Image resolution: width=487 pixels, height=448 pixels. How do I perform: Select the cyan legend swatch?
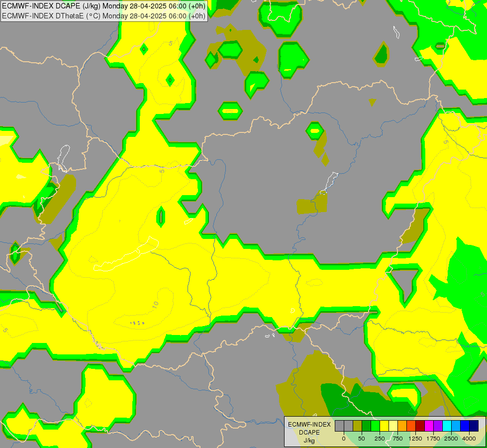pos(447,426)
